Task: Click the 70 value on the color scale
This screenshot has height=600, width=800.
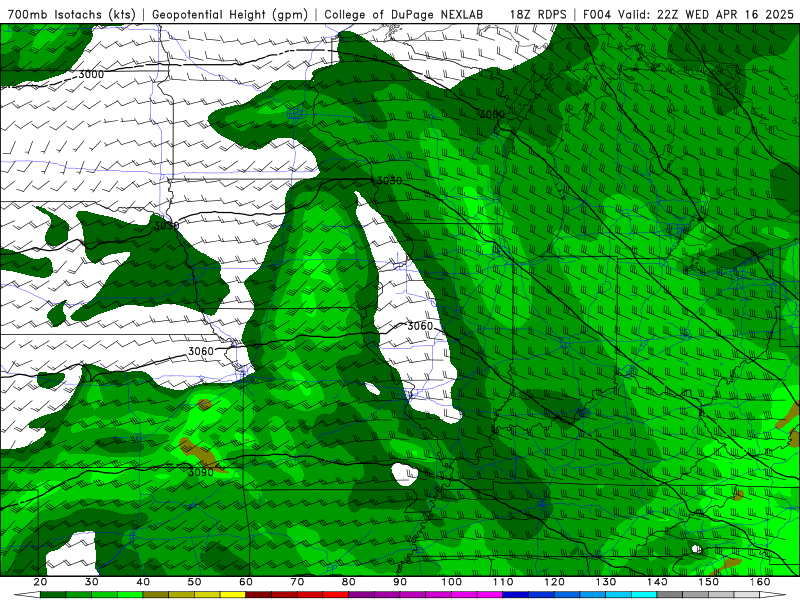Action: click(x=297, y=582)
